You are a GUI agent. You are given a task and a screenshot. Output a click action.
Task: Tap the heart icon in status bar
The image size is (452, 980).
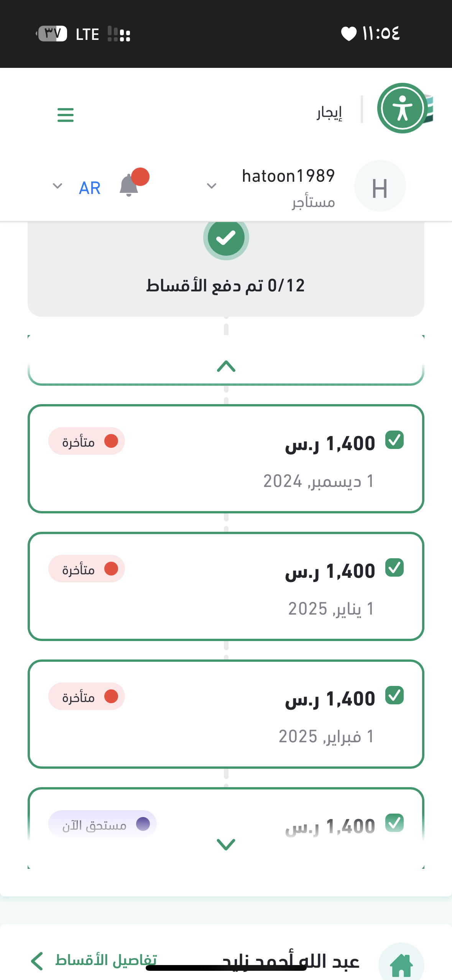coord(348,34)
